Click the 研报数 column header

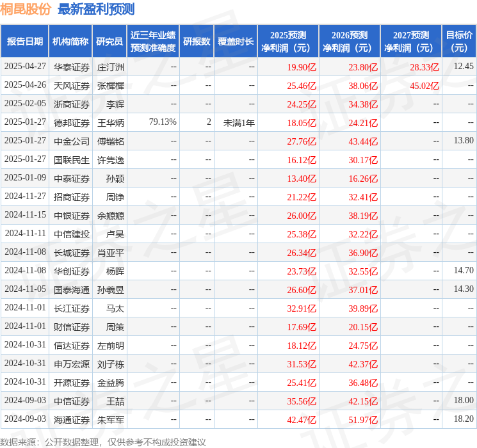coord(197,42)
